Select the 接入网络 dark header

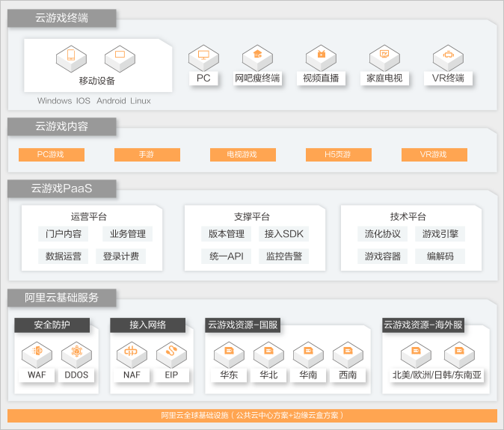[148, 325]
